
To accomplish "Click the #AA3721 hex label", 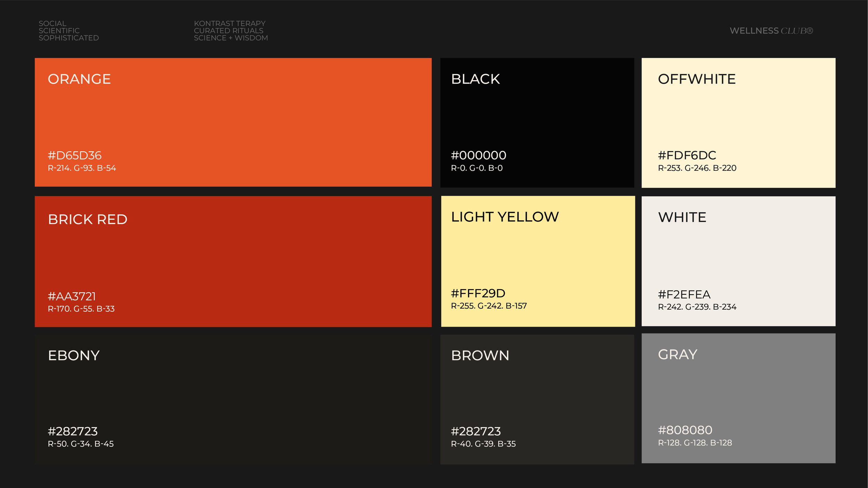I will click(x=72, y=296).
